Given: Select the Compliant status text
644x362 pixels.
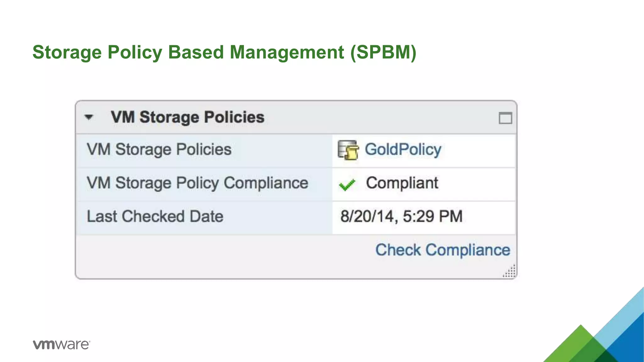Looking at the screenshot, I should 402,183.
